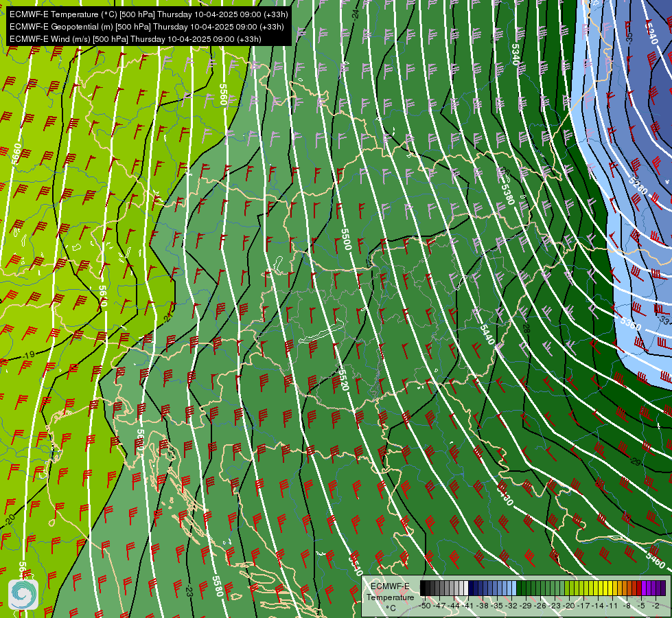Click the legend label -50

point(425,606)
